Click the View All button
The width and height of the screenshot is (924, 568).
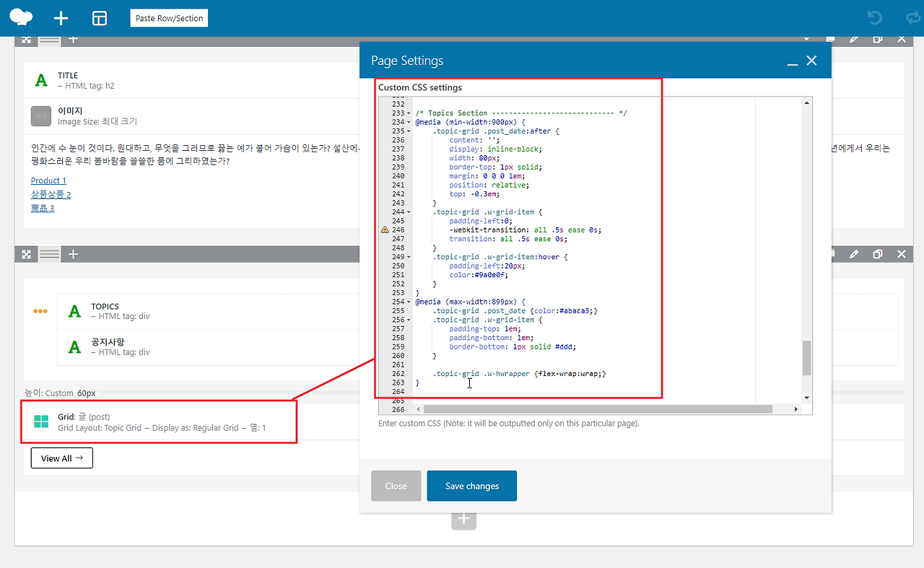61,458
